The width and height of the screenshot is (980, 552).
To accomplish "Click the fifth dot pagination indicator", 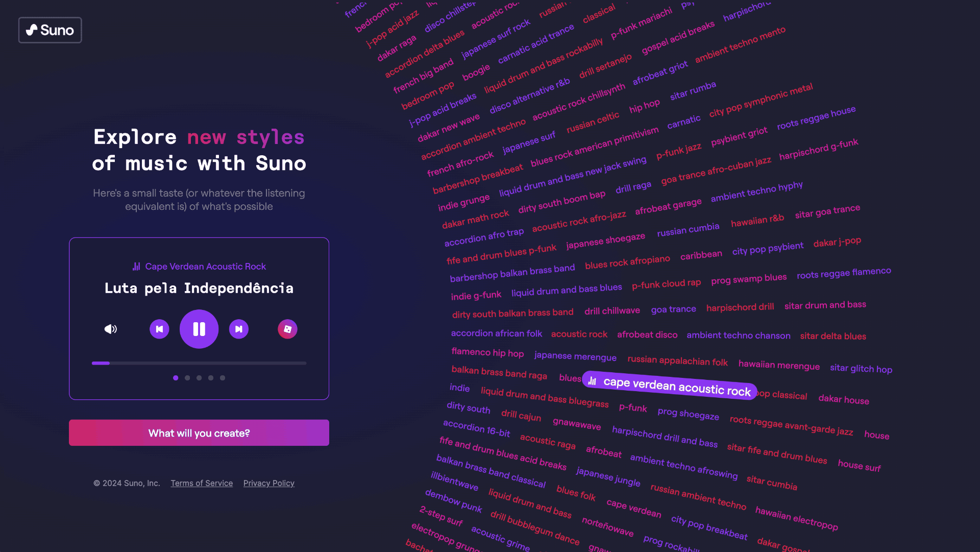I will pos(222,378).
